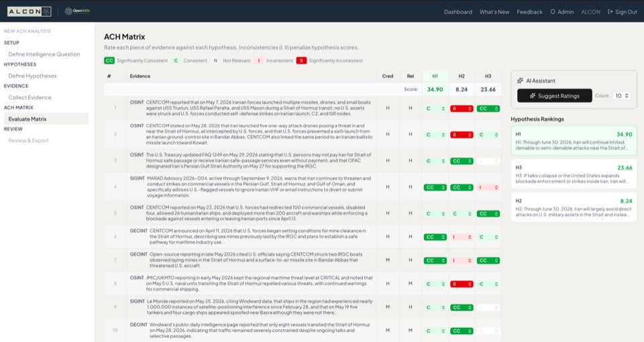The width and height of the screenshot is (644, 342).
Task: Open H3 rating dropdown for evidence row 1
Action: pyautogui.click(x=488, y=109)
